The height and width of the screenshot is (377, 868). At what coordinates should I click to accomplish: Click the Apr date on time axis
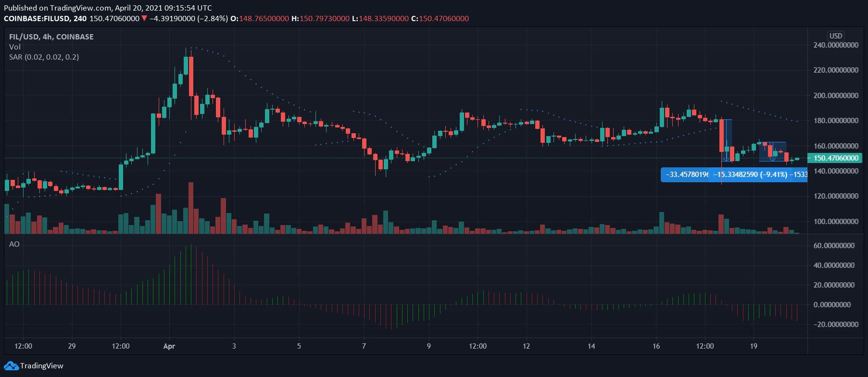coord(169,346)
